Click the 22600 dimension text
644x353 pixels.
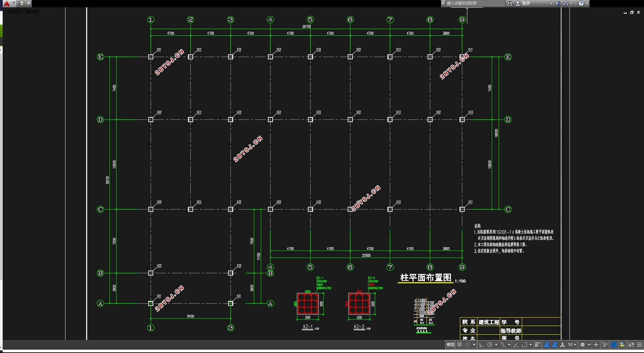point(366,255)
